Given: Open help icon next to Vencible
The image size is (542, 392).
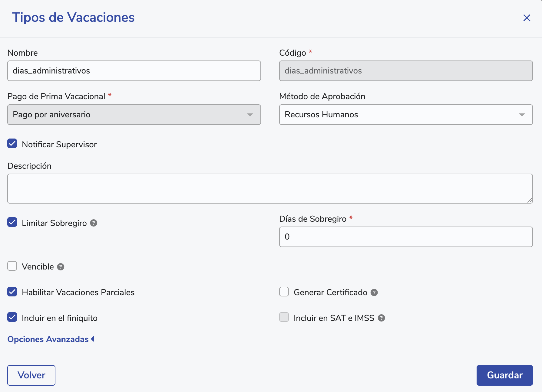Looking at the screenshot, I should tap(61, 267).
